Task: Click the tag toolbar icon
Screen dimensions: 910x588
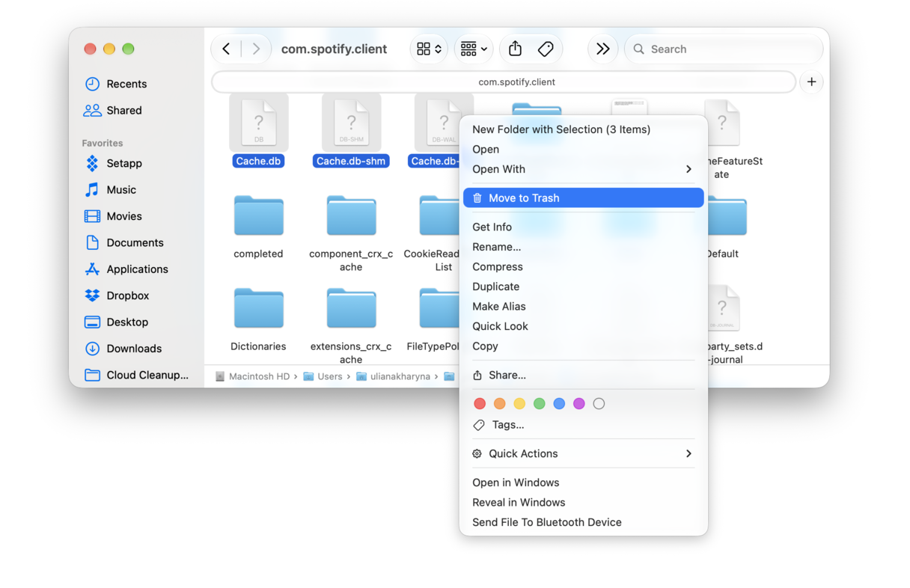Action: [546, 49]
